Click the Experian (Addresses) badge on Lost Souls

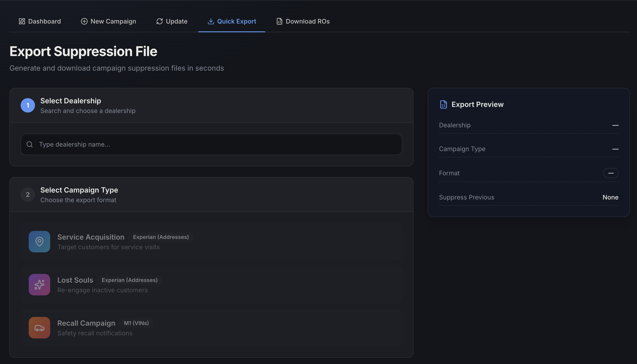tap(130, 280)
